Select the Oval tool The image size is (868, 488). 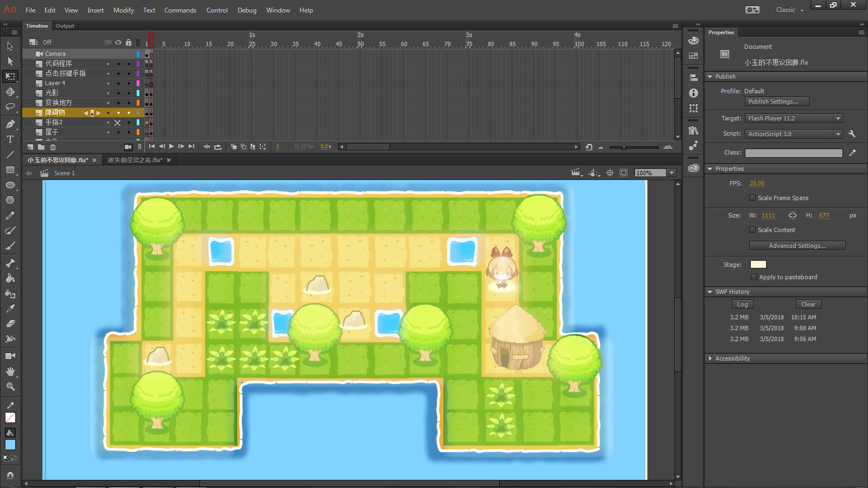[10, 185]
